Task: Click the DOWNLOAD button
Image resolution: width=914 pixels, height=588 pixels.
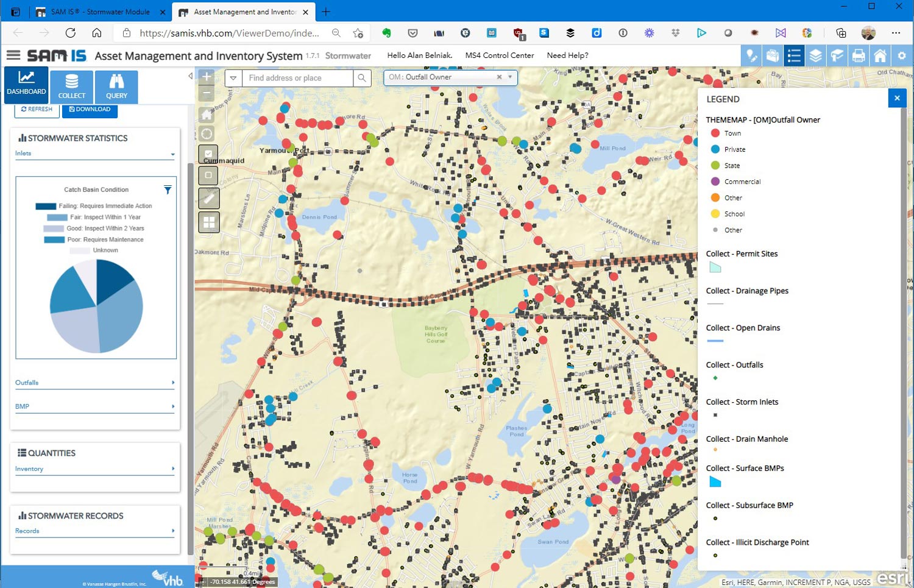Action: click(x=90, y=110)
